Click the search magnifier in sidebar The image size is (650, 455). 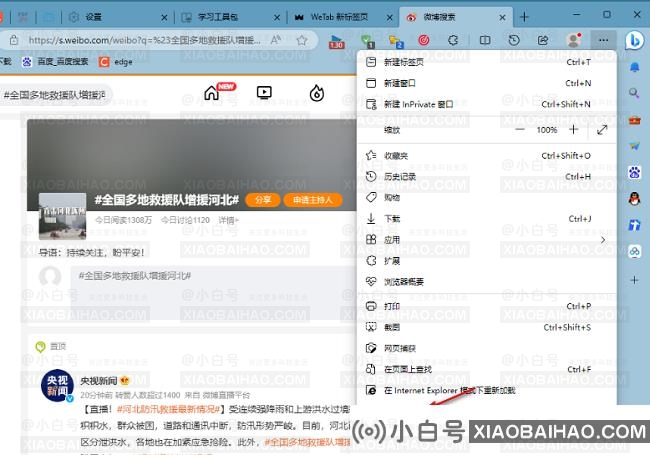coord(634,93)
